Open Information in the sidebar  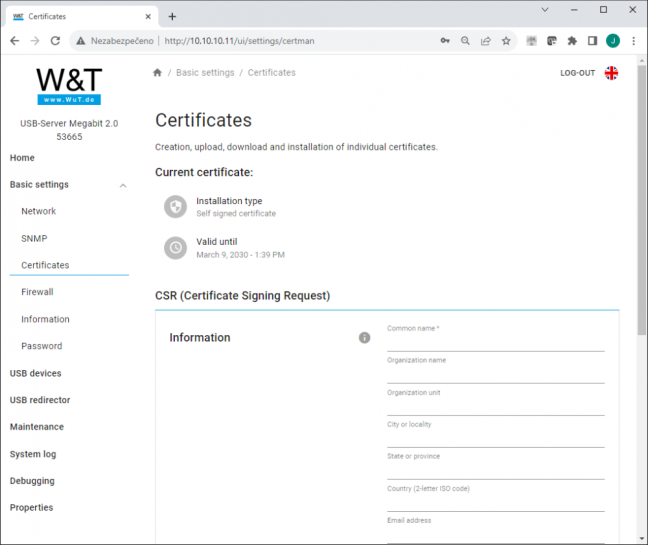tap(45, 319)
